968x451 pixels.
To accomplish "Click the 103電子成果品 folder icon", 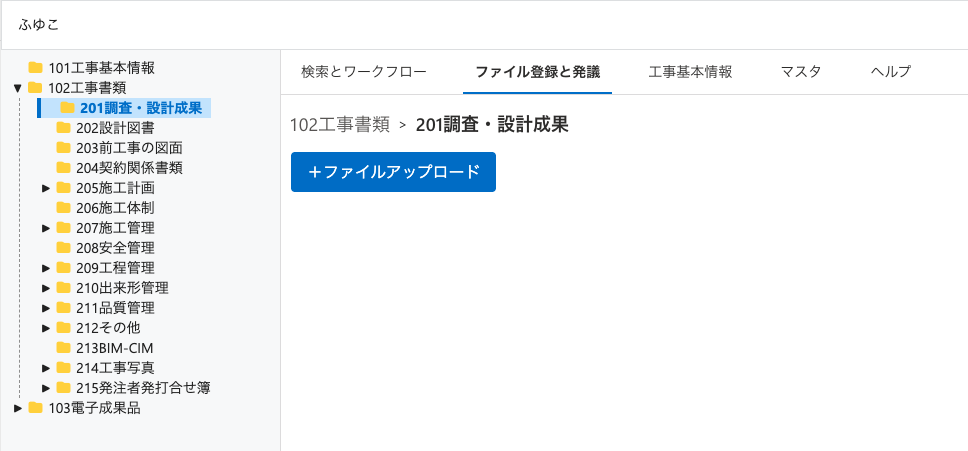I will click(35, 408).
